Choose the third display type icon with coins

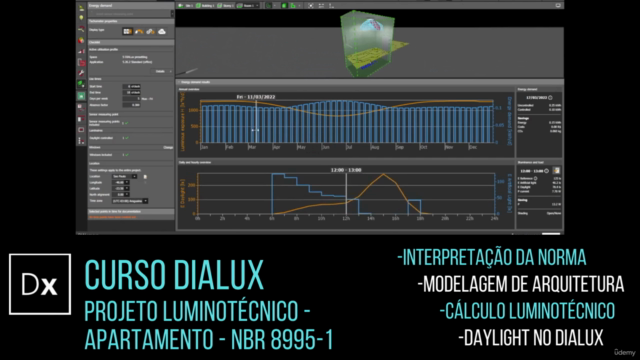(151, 31)
